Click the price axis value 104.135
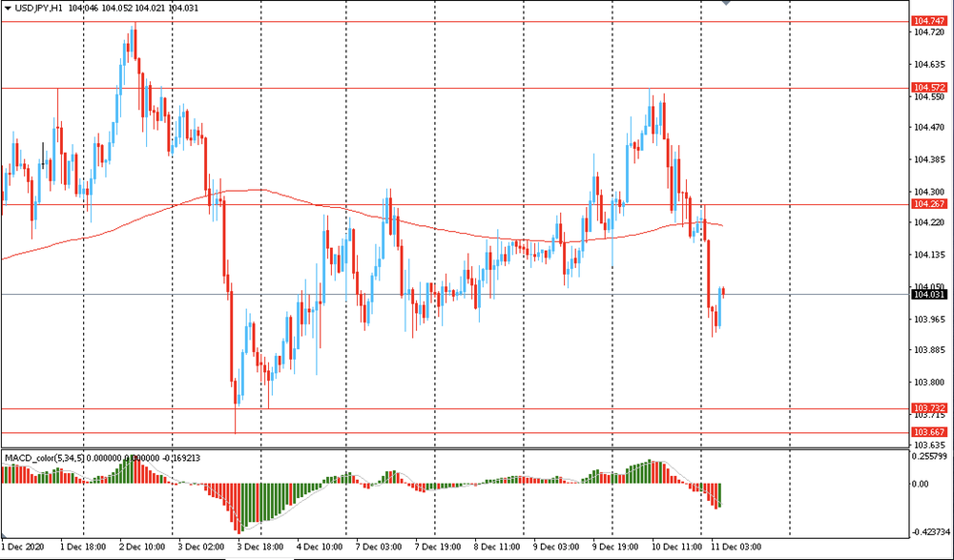This screenshot has width=954, height=560. [x=928, y=255]
